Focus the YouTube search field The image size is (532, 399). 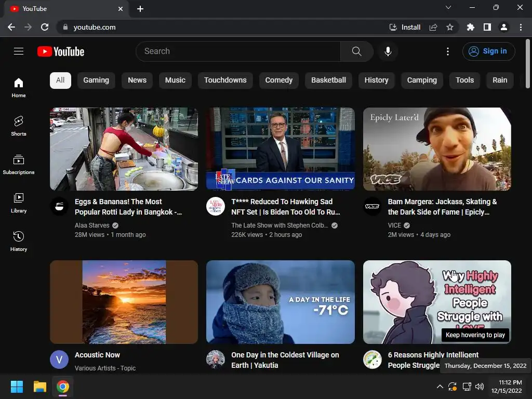point(238,51)
